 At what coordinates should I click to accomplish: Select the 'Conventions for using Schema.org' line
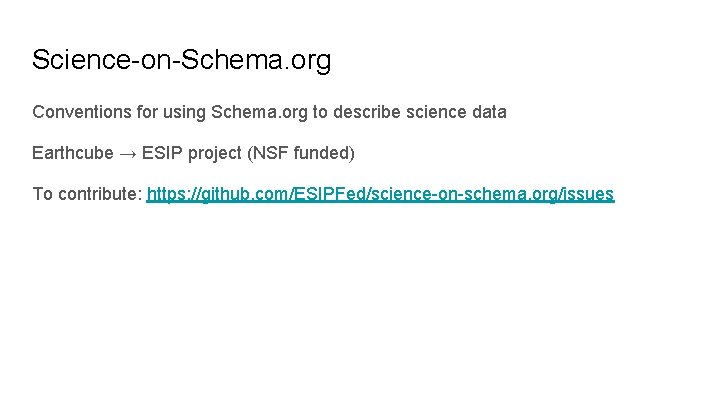269,112
